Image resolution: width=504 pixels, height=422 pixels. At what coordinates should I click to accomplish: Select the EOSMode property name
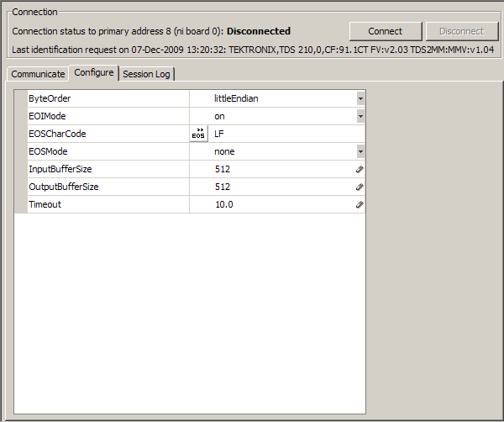pos(48,151)
